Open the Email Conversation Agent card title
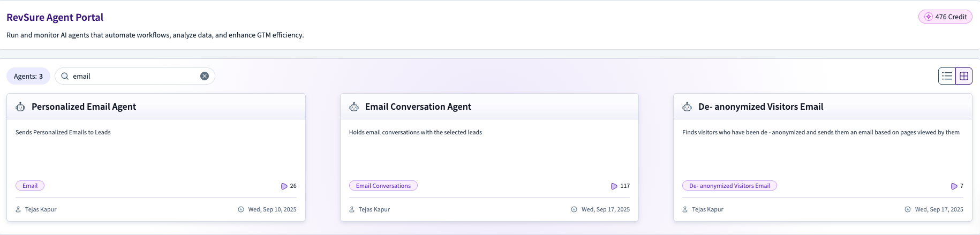 (x=418, y=107)
